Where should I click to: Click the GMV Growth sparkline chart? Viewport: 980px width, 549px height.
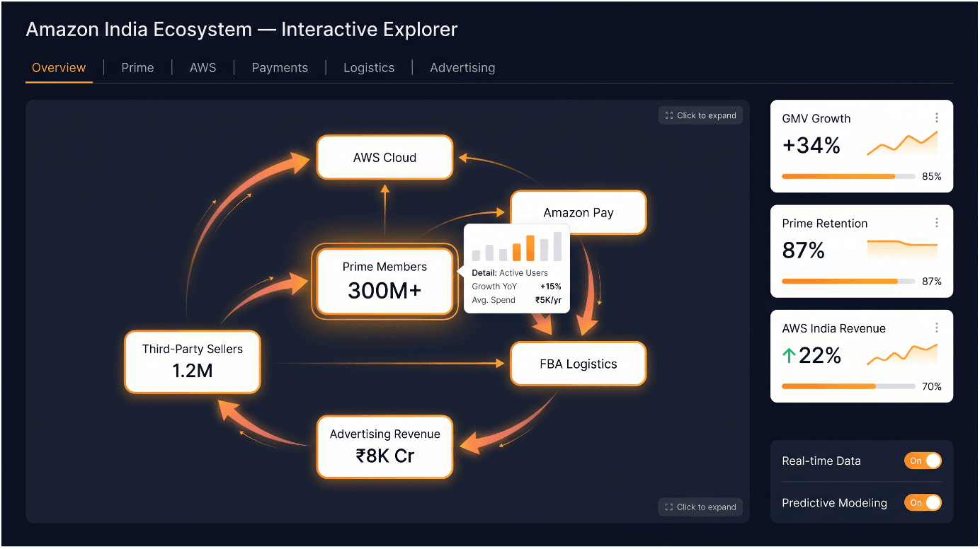pyautogui.click(x=902, y=144)
